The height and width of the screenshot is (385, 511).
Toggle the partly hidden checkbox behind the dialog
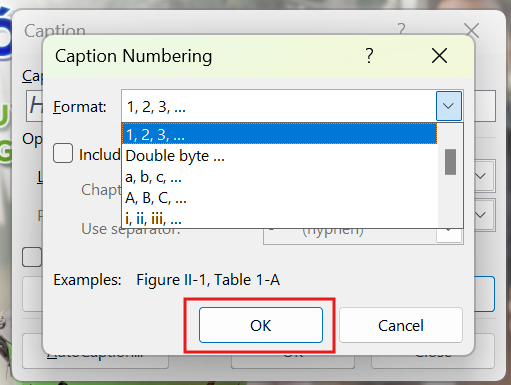(x=32, y=257)
